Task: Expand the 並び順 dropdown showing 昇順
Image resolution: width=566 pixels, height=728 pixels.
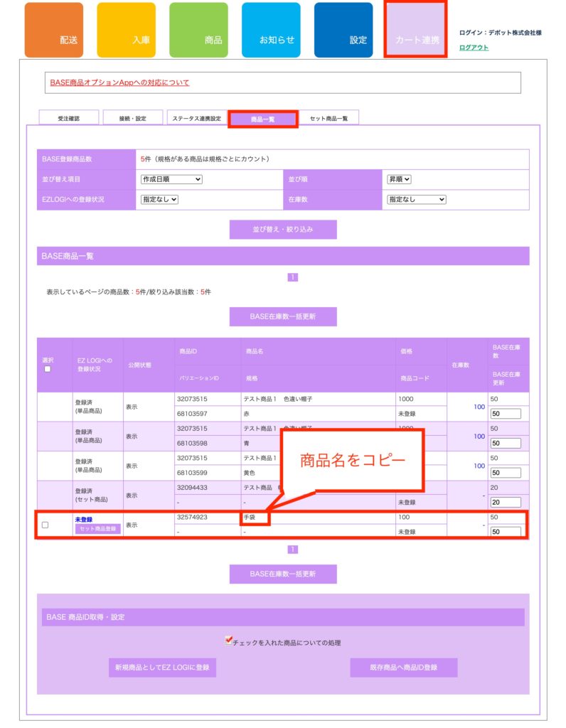Action: pyautogui.click(x=399, y=179)
